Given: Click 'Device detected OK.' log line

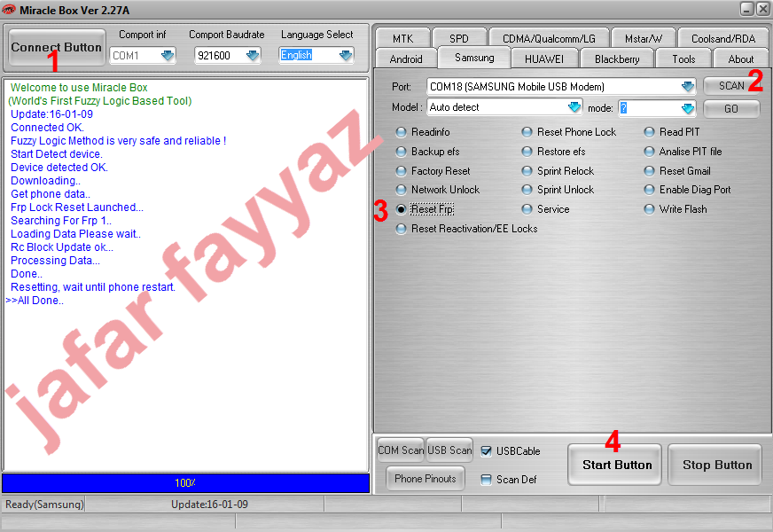Looking at the screenshot, I should click(x=59, y=168).
